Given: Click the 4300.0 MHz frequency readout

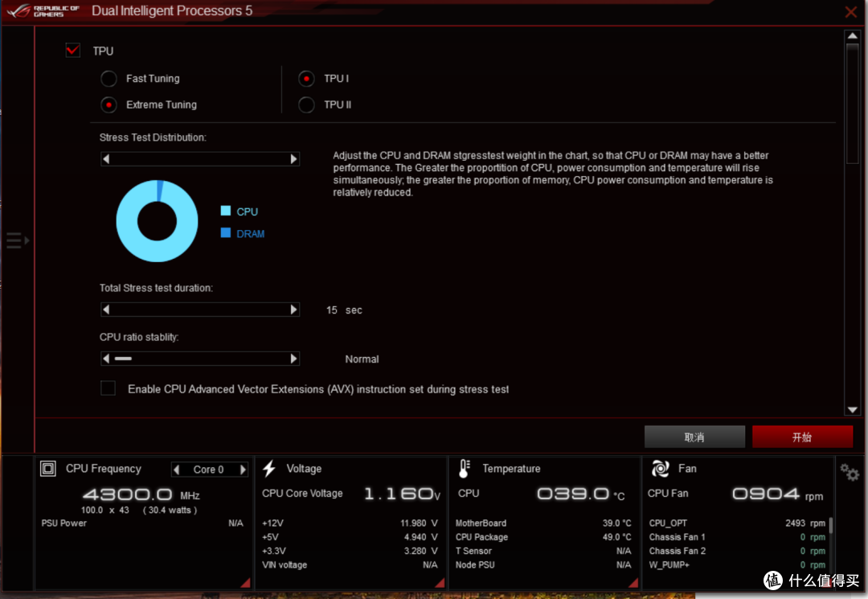Looking at the screenshot, I should [x=141, y=494].
